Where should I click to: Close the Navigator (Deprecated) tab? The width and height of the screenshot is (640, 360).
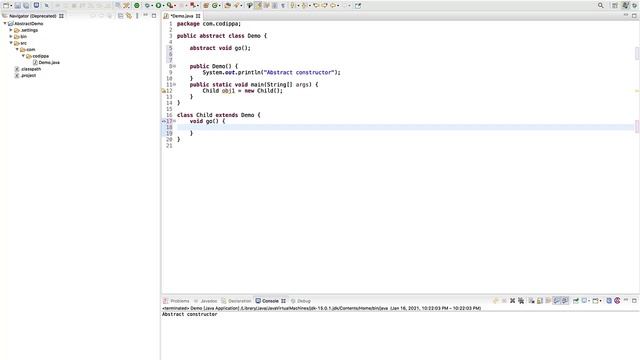pyautogui.click(x=61, y=16)
